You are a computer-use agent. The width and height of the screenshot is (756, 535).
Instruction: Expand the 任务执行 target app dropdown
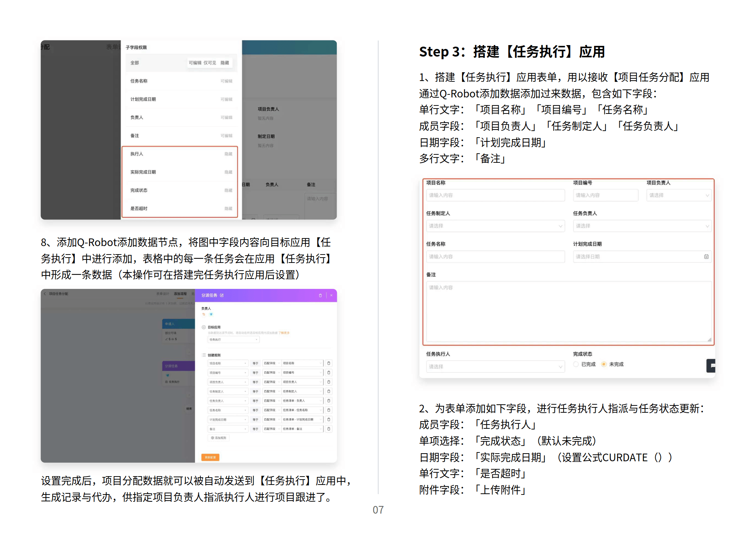point(233,340)
